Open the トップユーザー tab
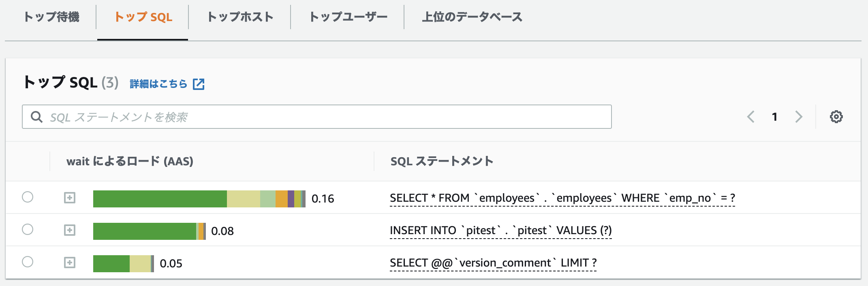Viewport: 868px width, 286px height. tap(348, 17)
